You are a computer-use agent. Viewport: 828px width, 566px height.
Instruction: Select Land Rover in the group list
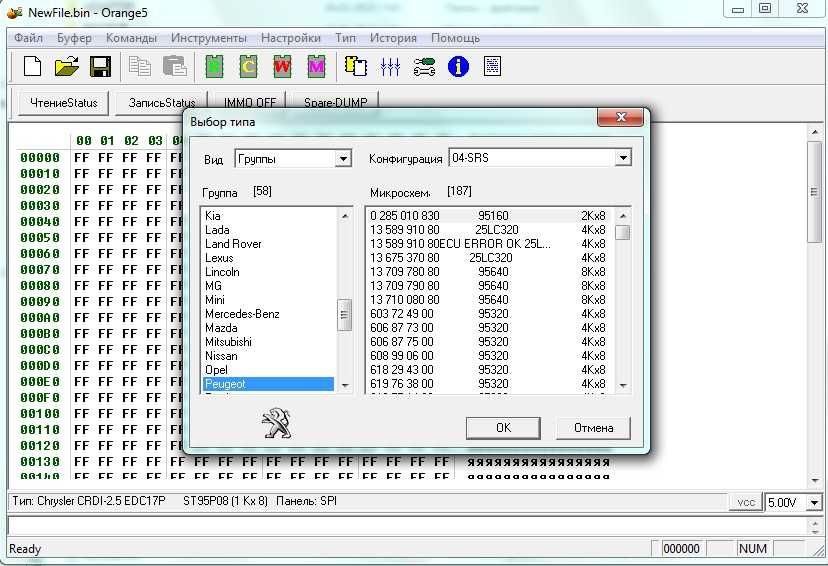(x=268, y=243)
